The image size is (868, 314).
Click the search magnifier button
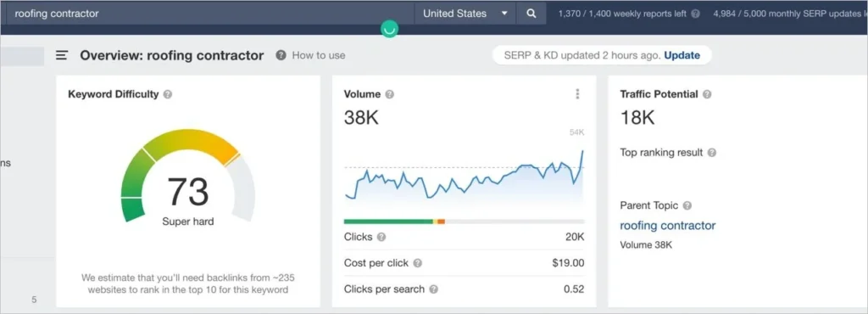coord(531,14)
